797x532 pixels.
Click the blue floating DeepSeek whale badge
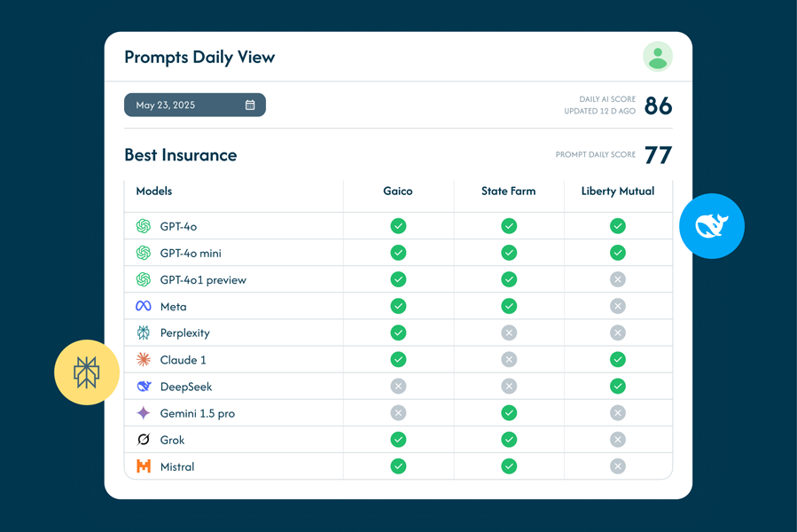point(712,226)
